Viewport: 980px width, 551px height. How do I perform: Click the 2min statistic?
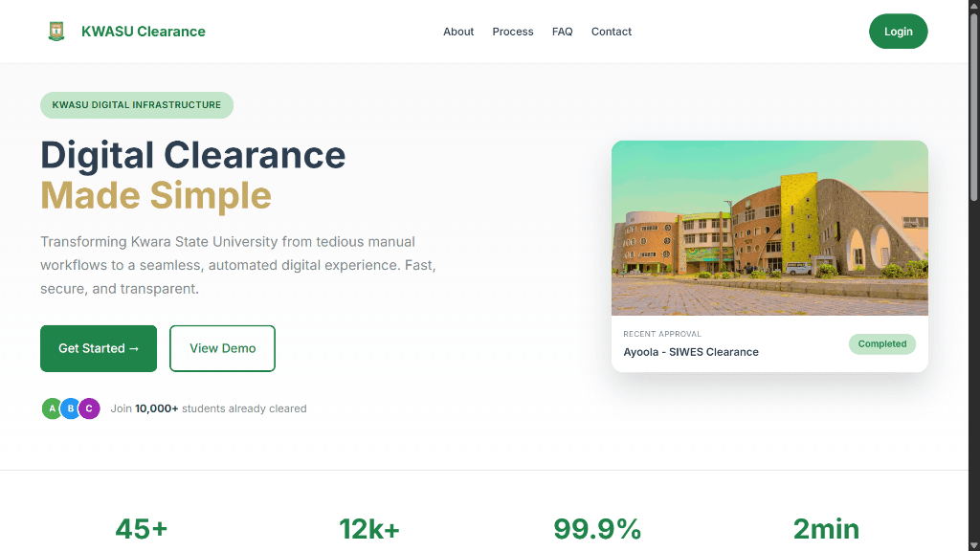826,529
